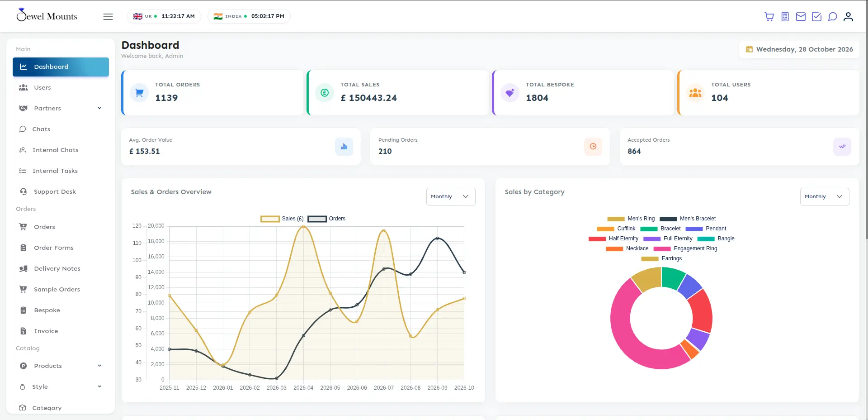Expand the Style sidebar submenu
Image resolution: width=868 pixels, height=420 pixels.
coord(61,387)
